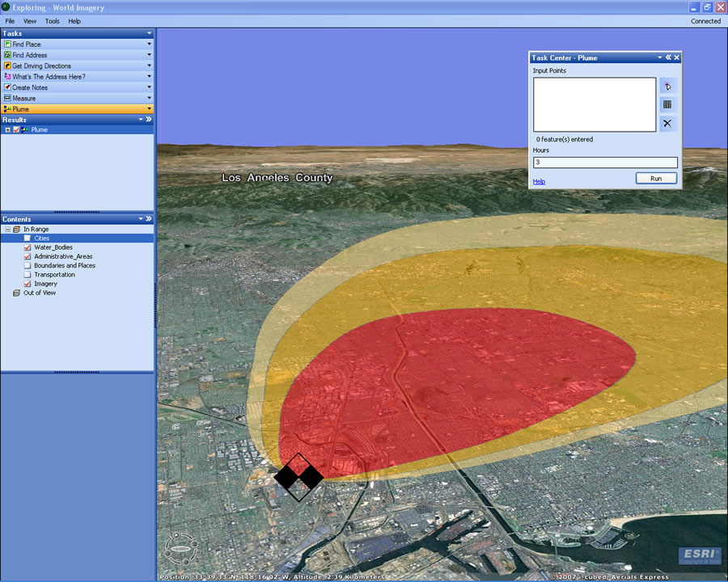Uncheck the Imagery layer
The height and width of the screenshot is (582, 728).
28,284
